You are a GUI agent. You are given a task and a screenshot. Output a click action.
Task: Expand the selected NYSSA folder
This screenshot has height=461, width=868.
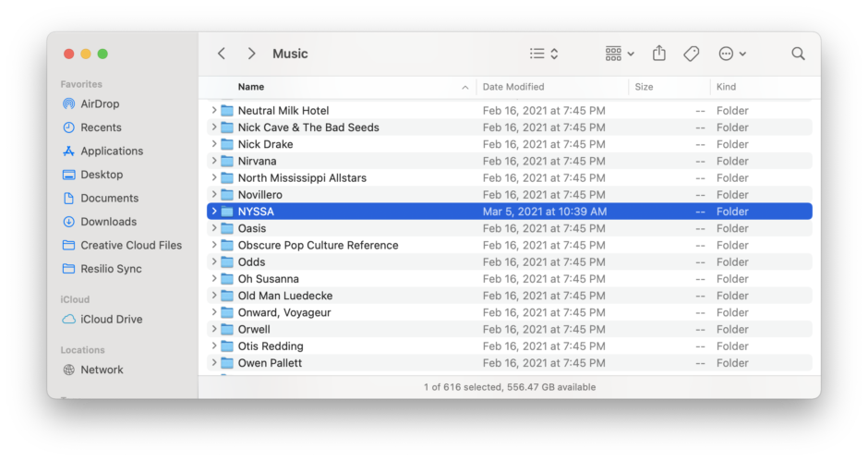(213, 212)
